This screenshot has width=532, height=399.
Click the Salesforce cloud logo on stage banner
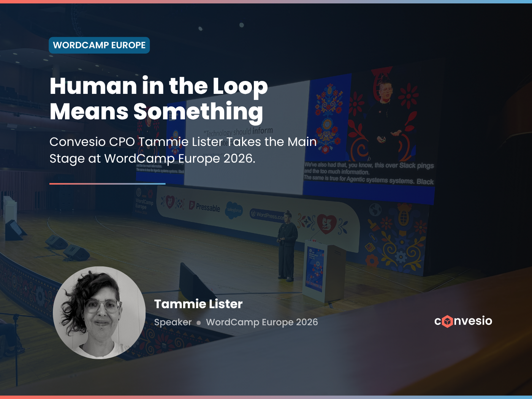pos(234,210)
